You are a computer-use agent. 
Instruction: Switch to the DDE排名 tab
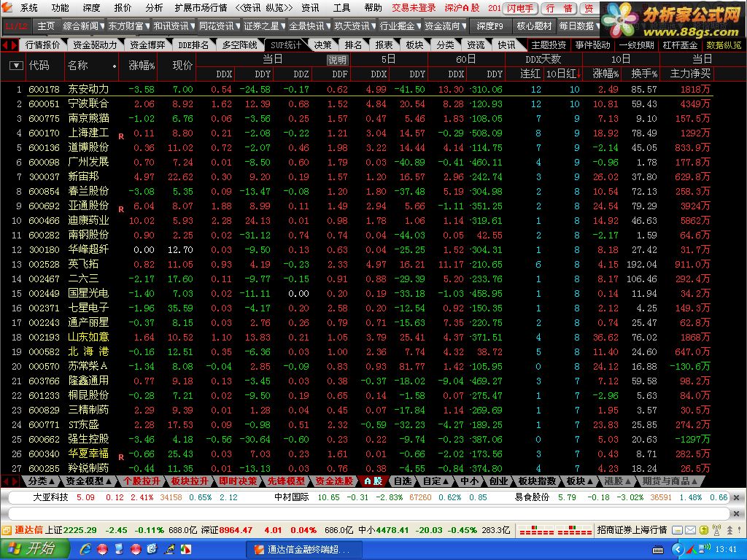pos(193,45)
